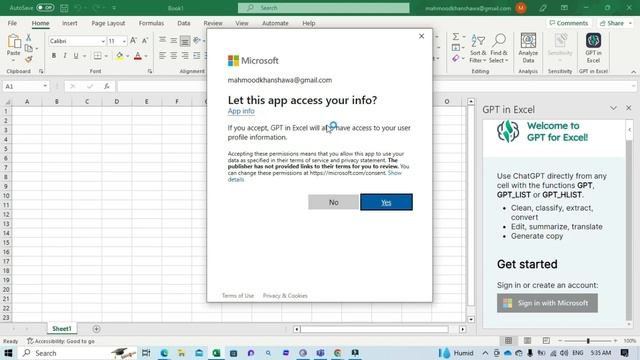Screen dimensions: 640x360
Task: Open Privacy & Cookies link in dialog
Action: (285, 296)
